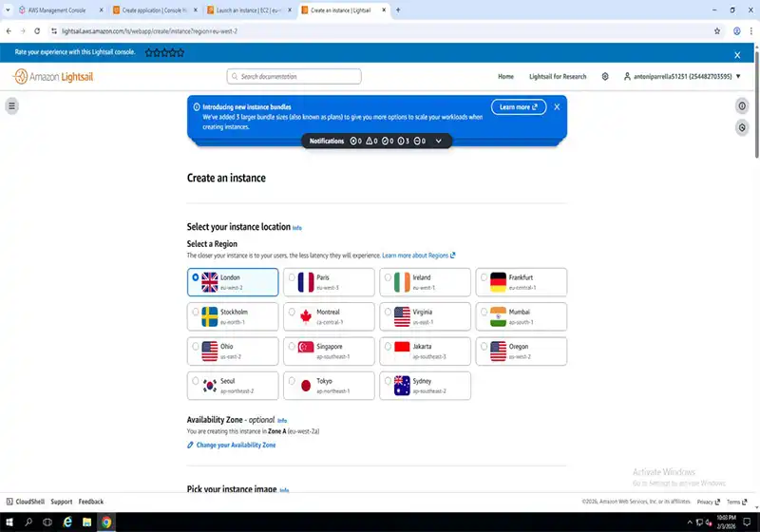Open Info link beside instance location
Viewport: 760px width, 532px height.
297,228
